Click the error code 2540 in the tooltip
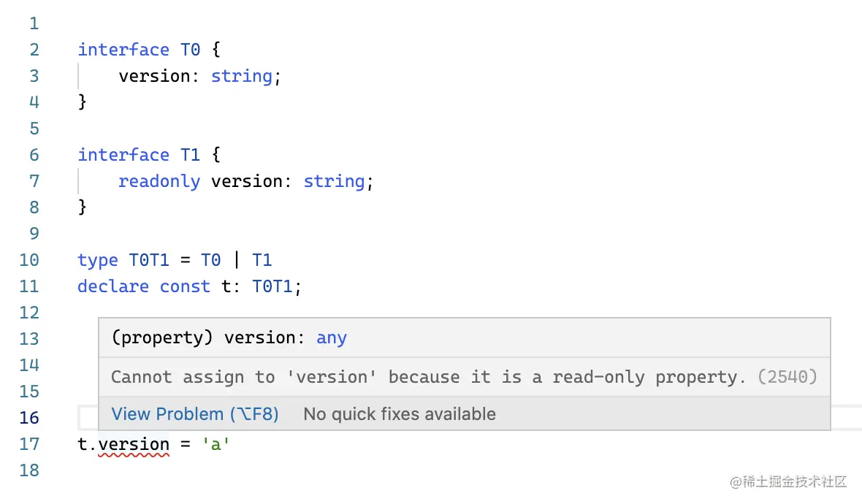Image resolution: width=862 pixels, height=504 pixels. tap(787, 377)
